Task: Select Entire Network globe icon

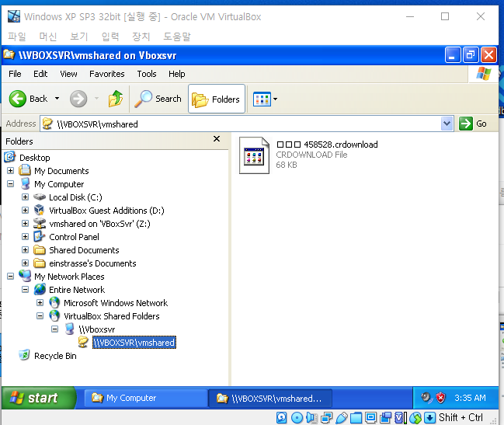Action: (40, 289)
